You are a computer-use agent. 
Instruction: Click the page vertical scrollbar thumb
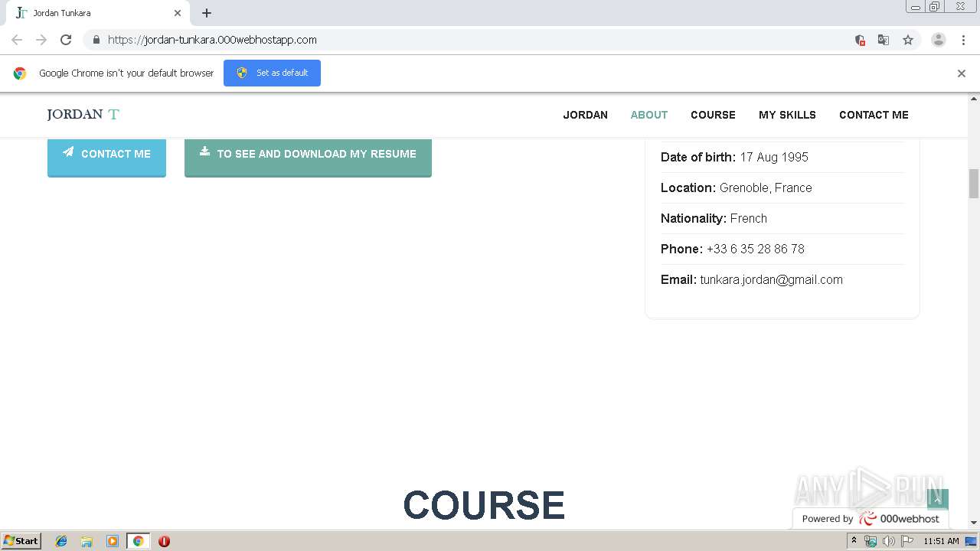tap(974, 184)
